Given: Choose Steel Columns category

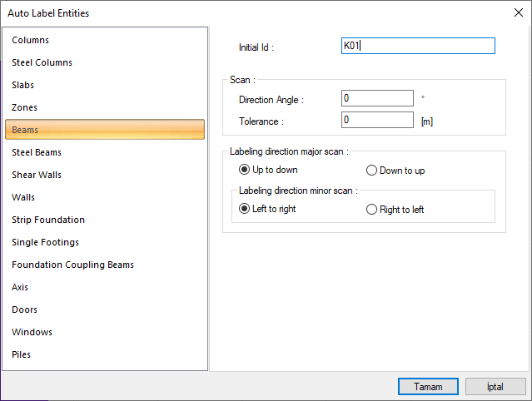Looking at the screenshot, I should (x=42, y=62).
